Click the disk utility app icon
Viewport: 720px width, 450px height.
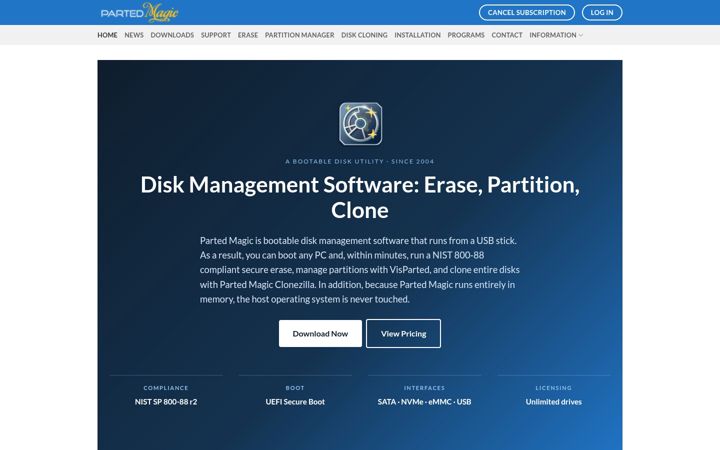coord(360,124)
